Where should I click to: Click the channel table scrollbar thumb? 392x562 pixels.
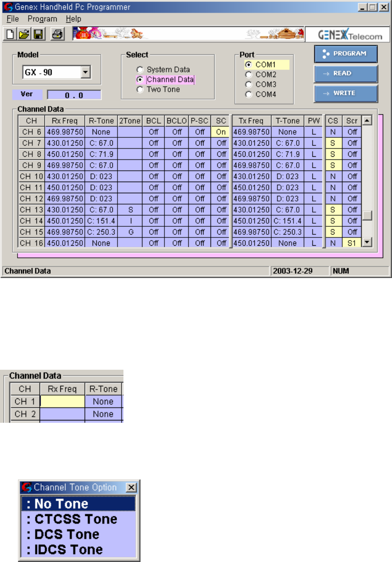367,215
